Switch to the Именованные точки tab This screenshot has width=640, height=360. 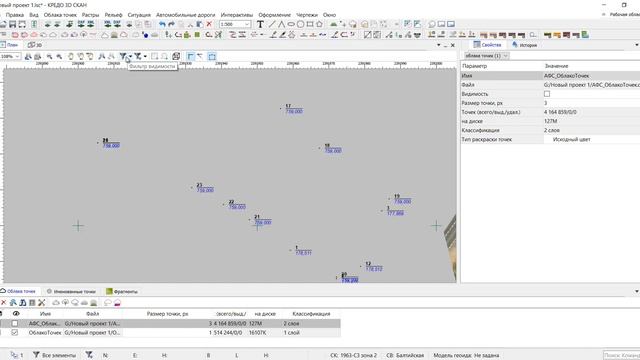click(71, 291)
